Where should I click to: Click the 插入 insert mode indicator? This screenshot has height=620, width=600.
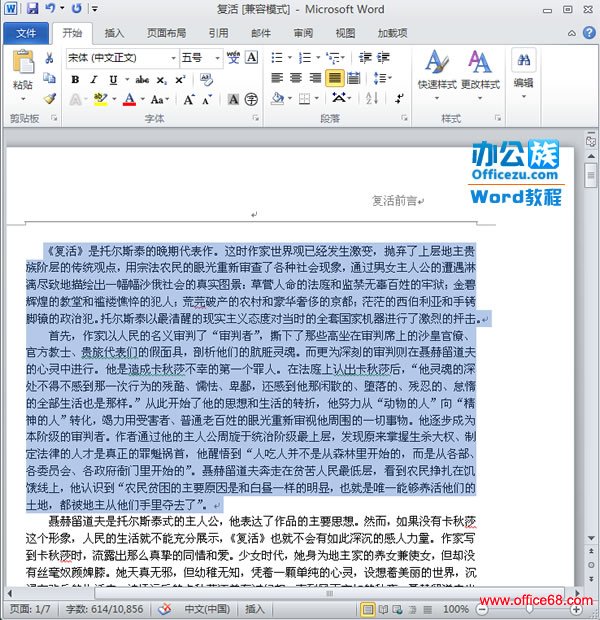[x=254, y=609]
